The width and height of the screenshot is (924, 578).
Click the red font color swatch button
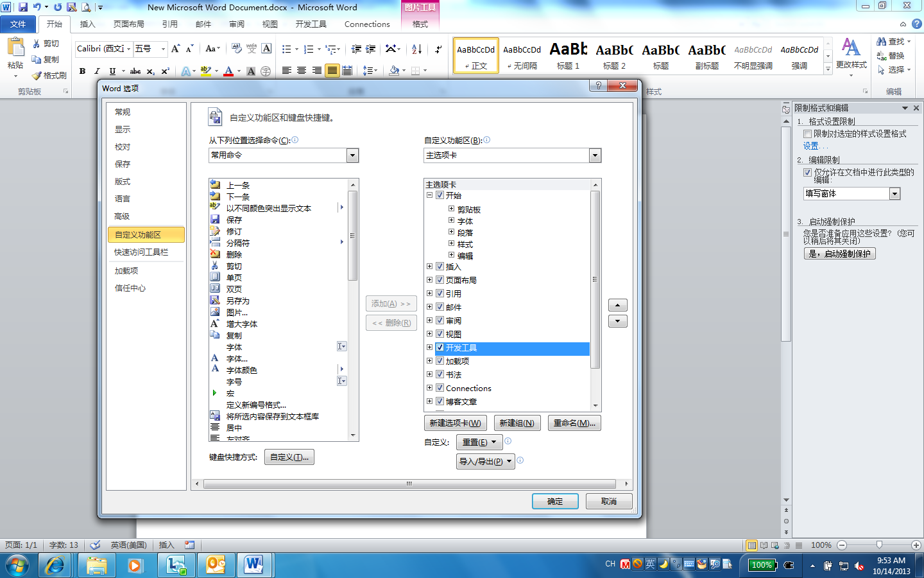pos(228,71)
